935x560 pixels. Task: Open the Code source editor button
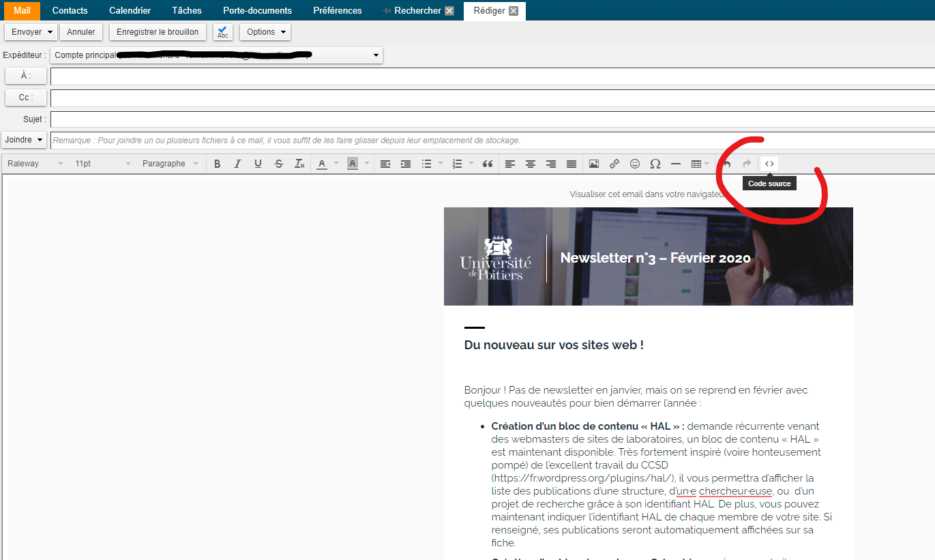(x=769, y=164)
